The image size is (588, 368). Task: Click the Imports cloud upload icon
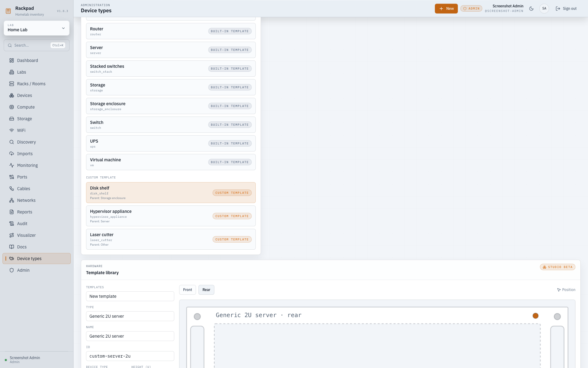click(12, 154)
